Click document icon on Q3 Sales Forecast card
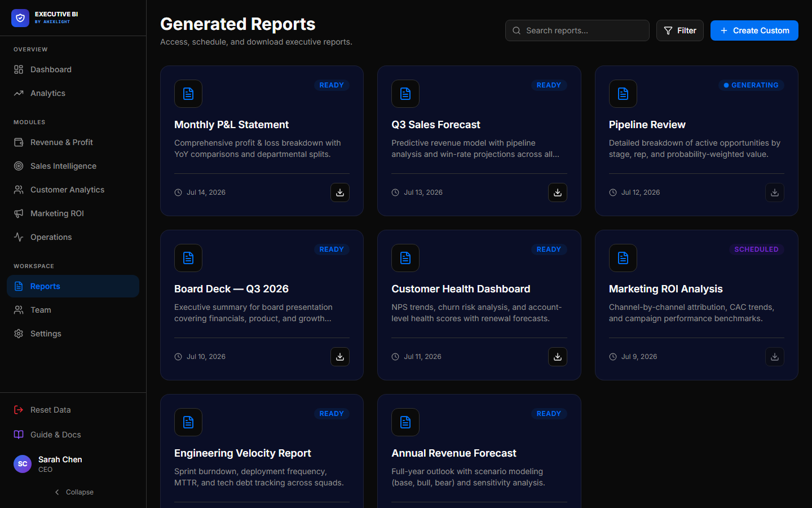The width and height of the screenshot is (812, 508). [x=405, y=94]
